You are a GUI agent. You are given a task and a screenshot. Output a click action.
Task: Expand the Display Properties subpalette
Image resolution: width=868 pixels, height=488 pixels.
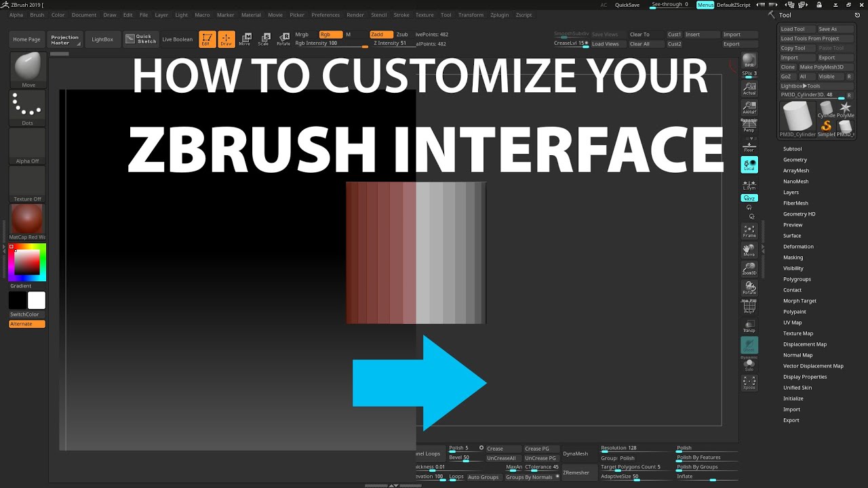point(805,377)
